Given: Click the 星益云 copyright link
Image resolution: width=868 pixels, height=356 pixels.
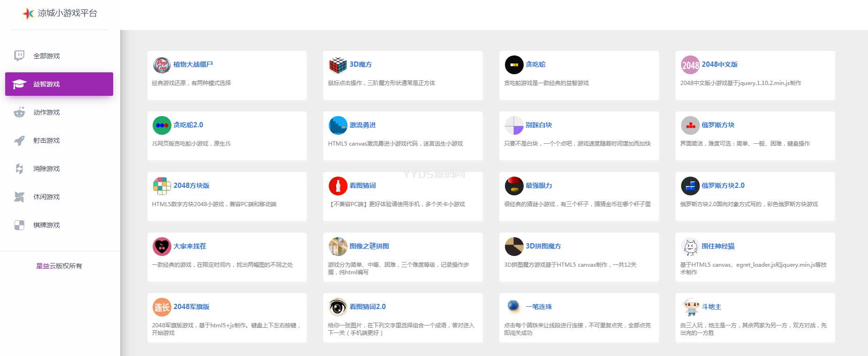Looking at the screenshot, I should point(46,266).
